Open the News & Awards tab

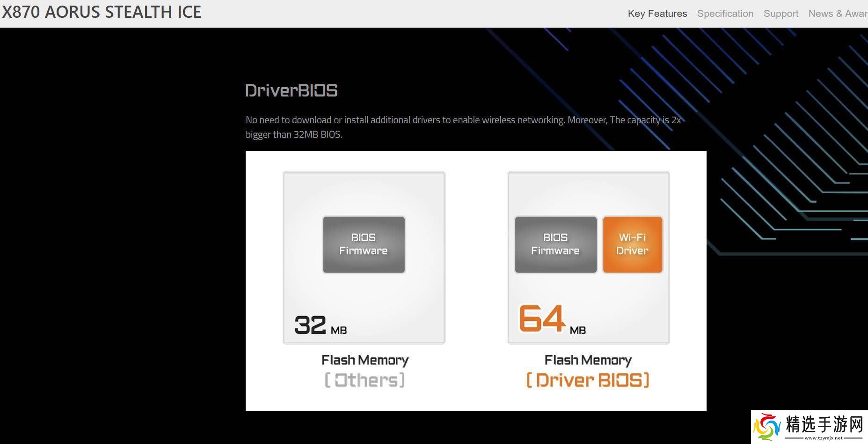[x=837, y=14]
